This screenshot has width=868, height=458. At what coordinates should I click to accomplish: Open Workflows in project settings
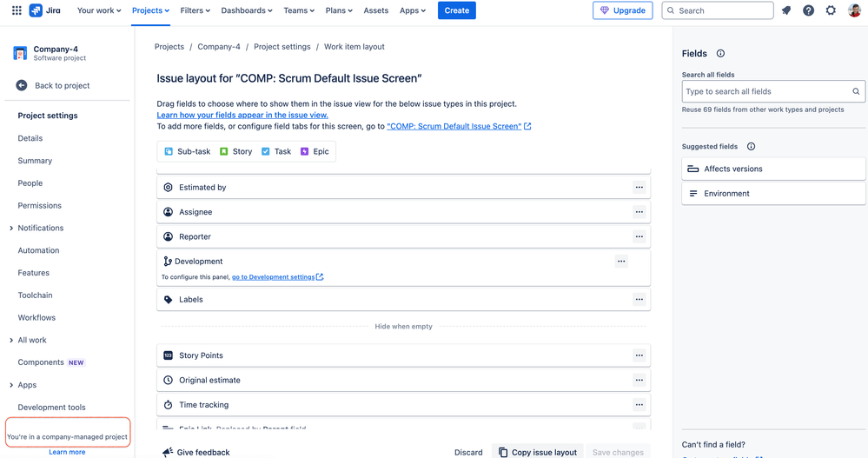(36, 318)
